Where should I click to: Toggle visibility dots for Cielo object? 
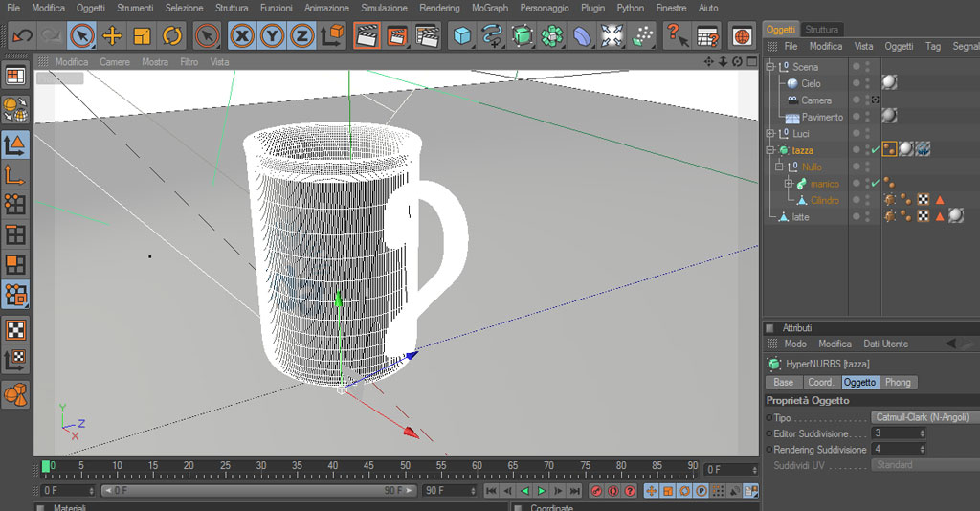(x=868, y=83)
